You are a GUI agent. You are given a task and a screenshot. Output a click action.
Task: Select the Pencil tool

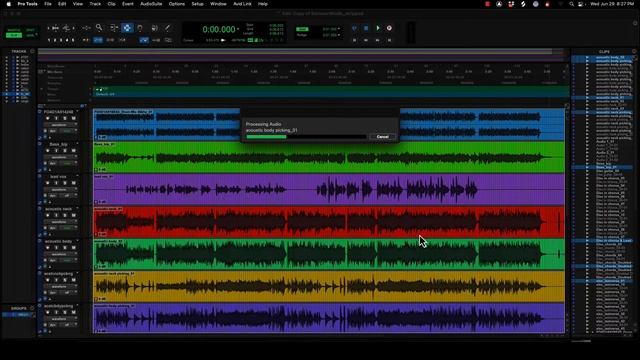(x=167, y=28)
